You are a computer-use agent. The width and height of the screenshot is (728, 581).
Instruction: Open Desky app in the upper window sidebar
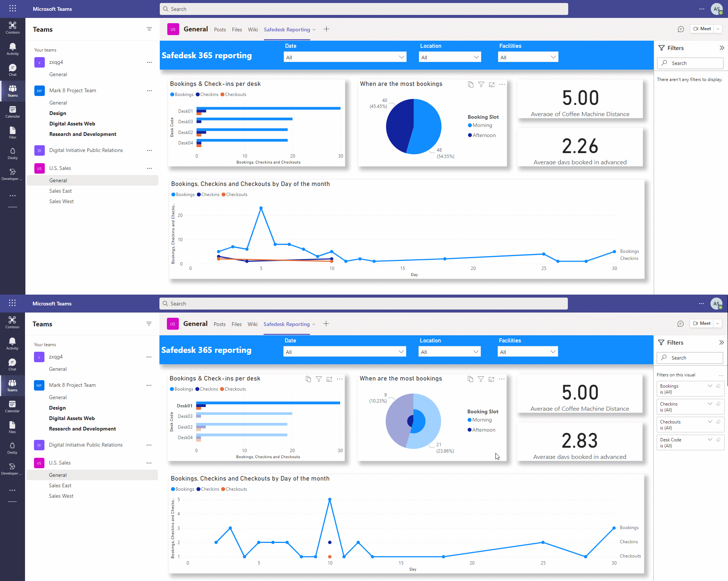point(13,153)
